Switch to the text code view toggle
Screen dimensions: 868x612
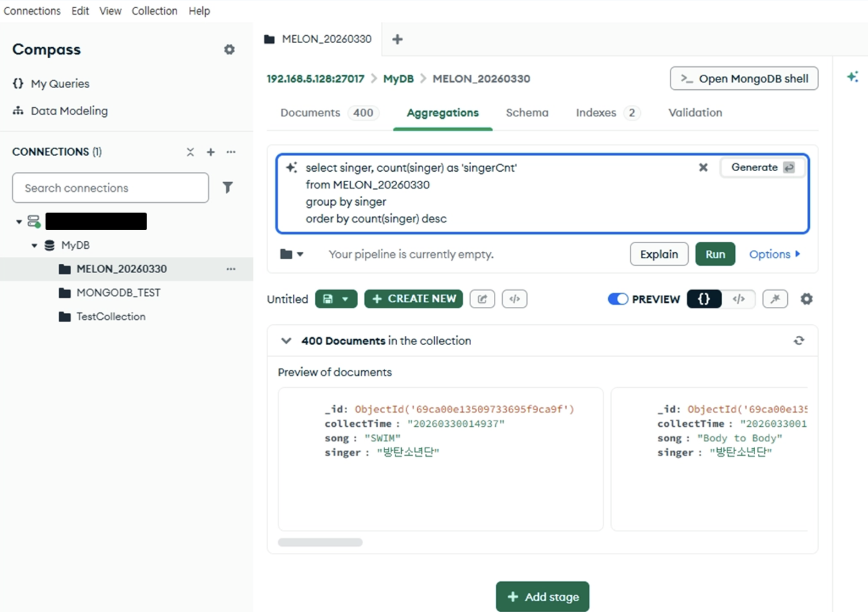click(739, 299)
